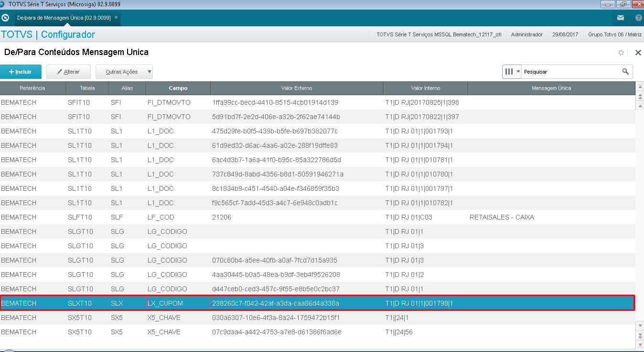Click the LX_CUPOM field cell
This screenshot has width=644, height=352.
click(165, 303)
